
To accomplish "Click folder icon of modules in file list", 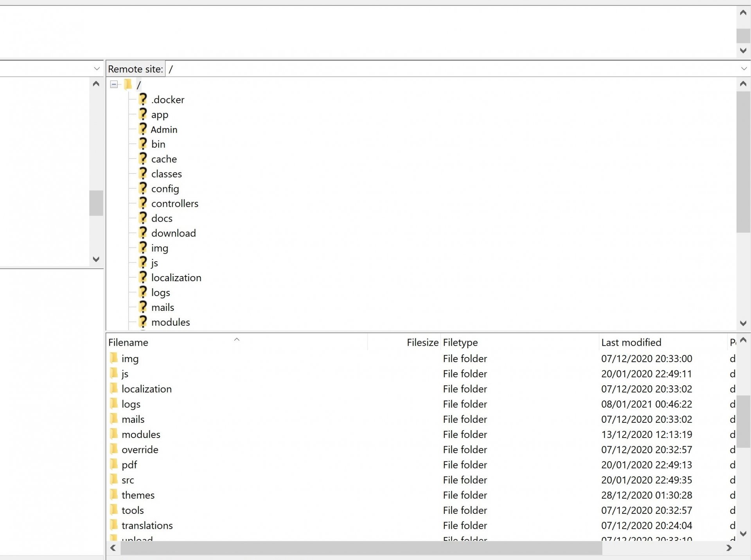I will point(114,434).
